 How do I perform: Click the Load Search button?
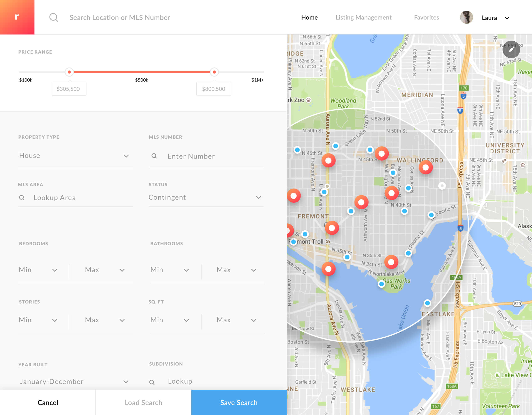coord(143,403)
